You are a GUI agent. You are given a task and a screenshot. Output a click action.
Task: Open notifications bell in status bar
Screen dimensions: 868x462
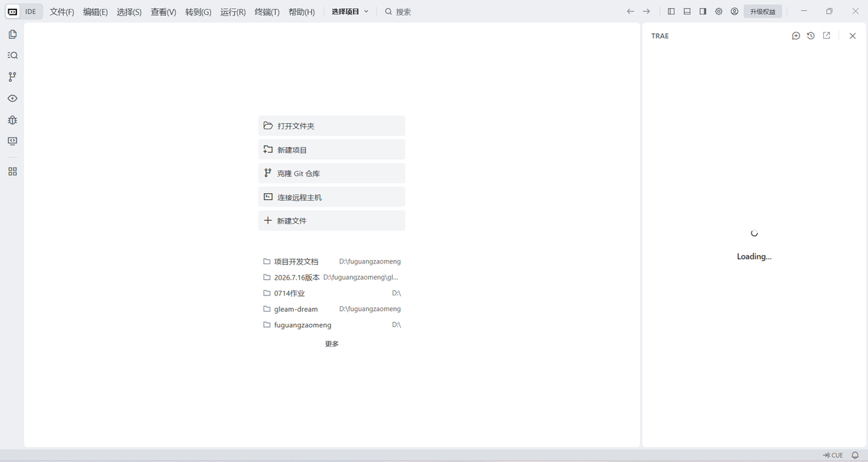pyautogui.click(x=856, y=455)
